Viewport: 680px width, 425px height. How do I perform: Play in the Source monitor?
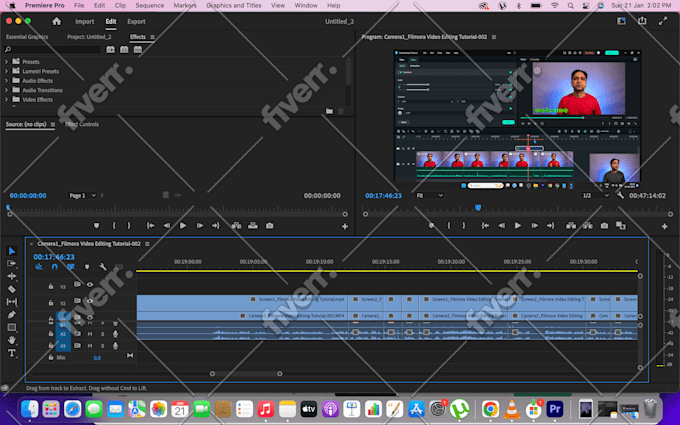183,226
